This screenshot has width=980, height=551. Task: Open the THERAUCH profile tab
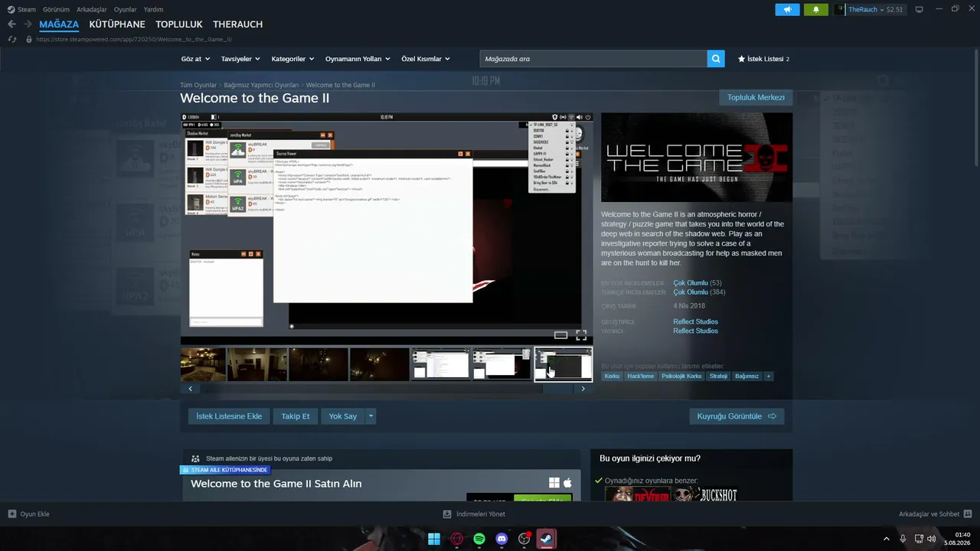tap(237, 24)
